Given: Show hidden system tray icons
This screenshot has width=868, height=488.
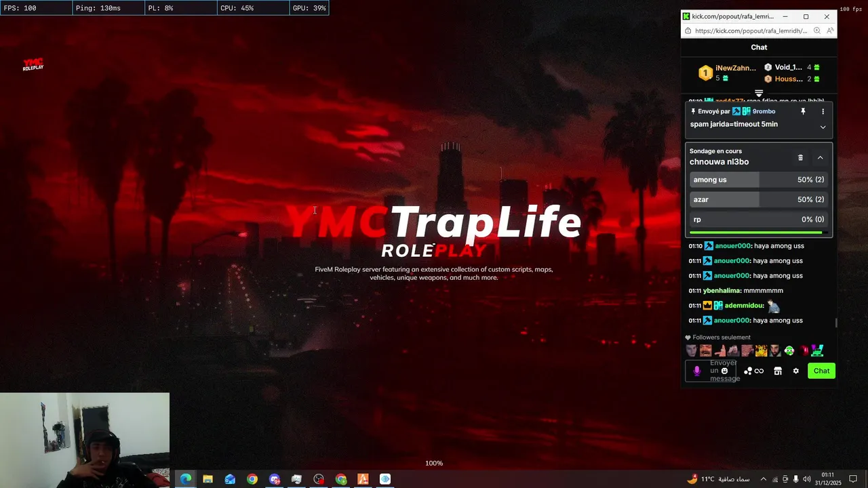Looking at the screenshot, I should tap(764, 479).
